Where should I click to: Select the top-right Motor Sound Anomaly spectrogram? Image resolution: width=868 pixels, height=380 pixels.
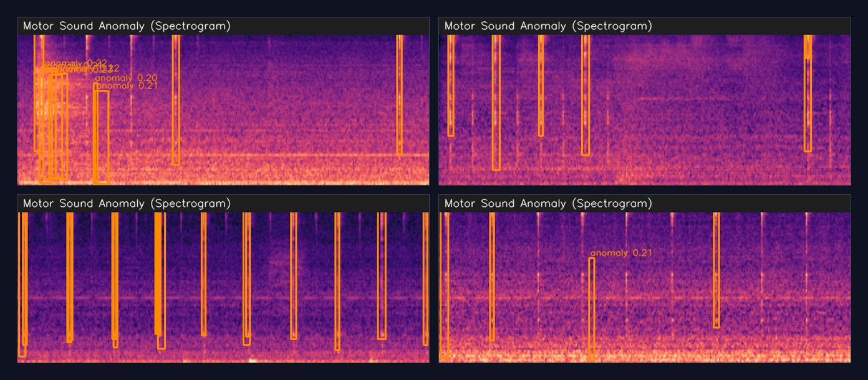coord(645,110)
